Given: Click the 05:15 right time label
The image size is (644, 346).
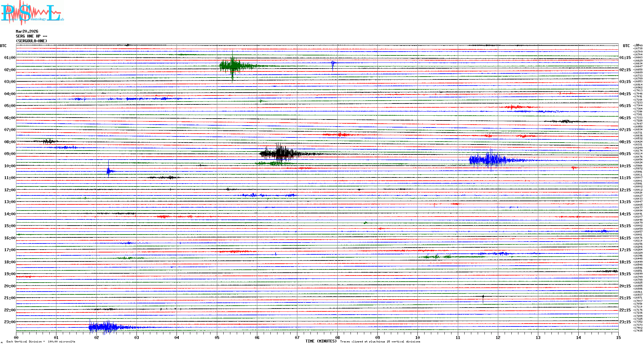Looking at the screenshot, I should 625,106.
